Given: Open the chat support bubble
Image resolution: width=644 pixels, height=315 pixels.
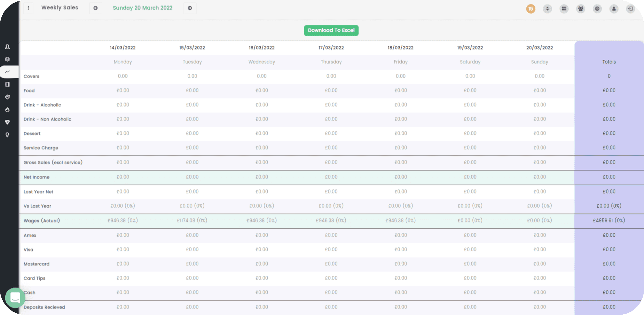Looking at the screenshot, I should tap(15, 298).
